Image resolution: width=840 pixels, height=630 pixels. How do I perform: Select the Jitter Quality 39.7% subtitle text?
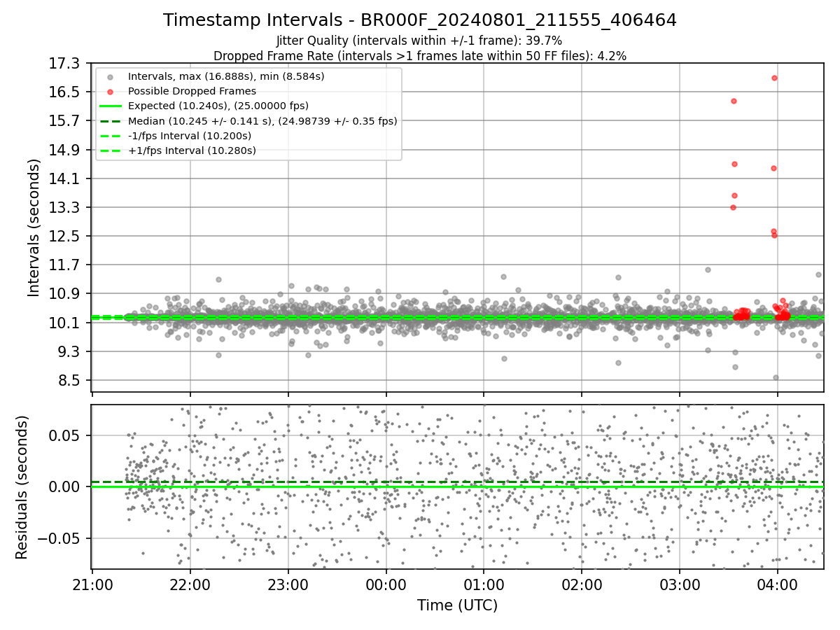click(419, 41)
